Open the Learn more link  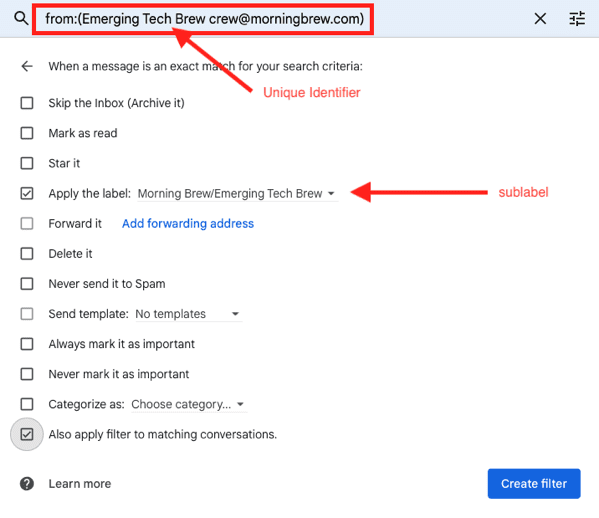tap(80, 484)
